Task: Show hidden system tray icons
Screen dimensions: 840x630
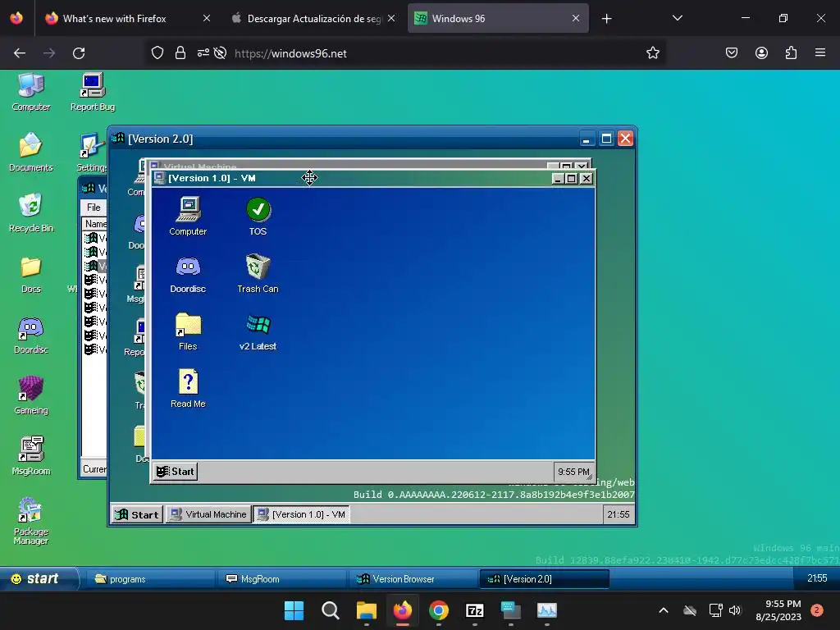Action: point(663,610)
